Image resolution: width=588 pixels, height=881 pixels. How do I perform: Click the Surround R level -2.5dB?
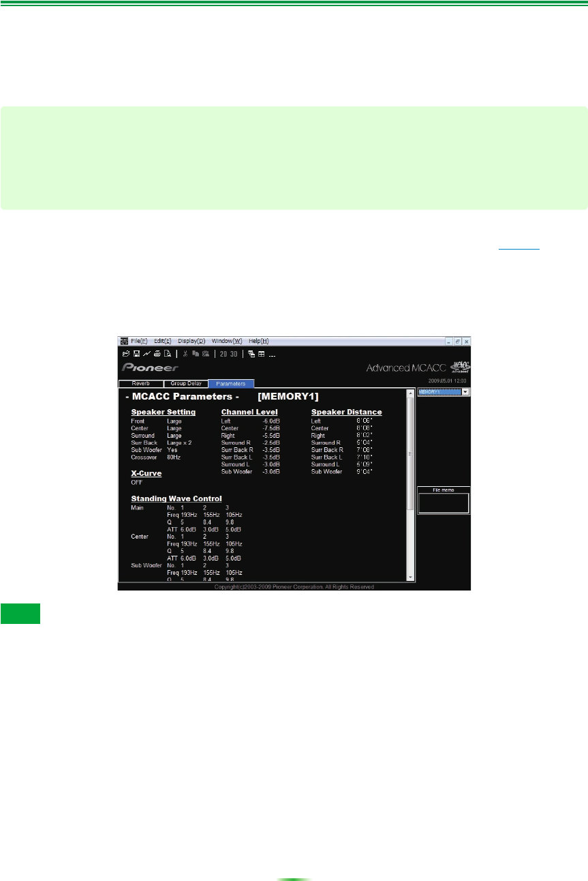tap(271, 443)
